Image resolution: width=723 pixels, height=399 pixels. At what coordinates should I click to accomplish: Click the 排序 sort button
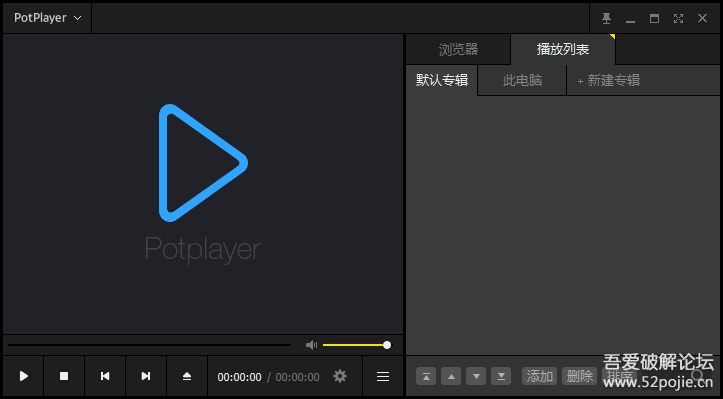point(620,376)
